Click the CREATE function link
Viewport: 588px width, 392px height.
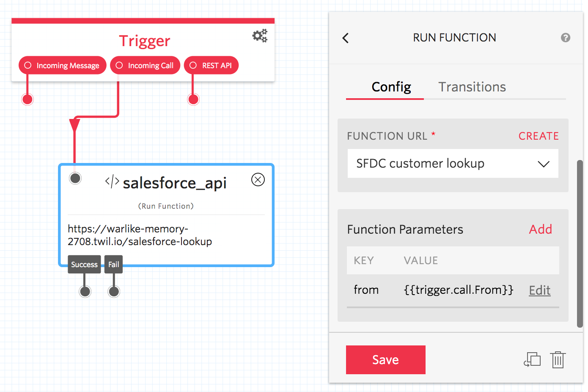tap(539, 136)
